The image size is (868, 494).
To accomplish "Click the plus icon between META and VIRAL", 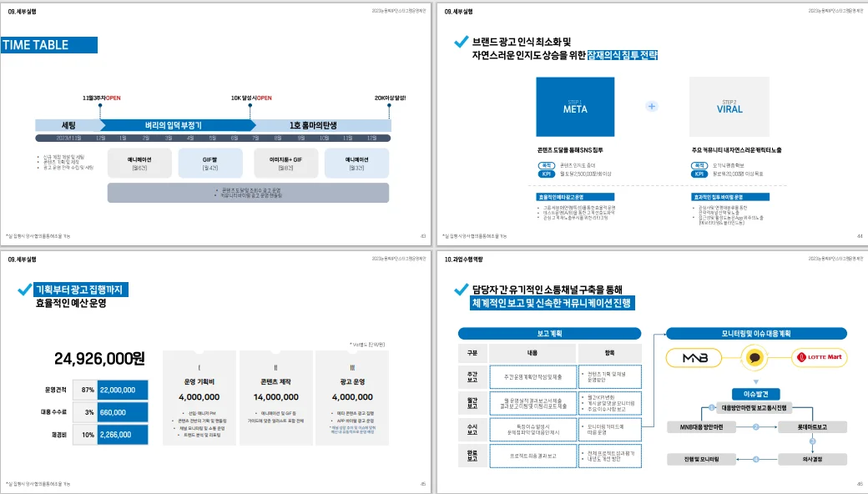I will click(652, 106).
